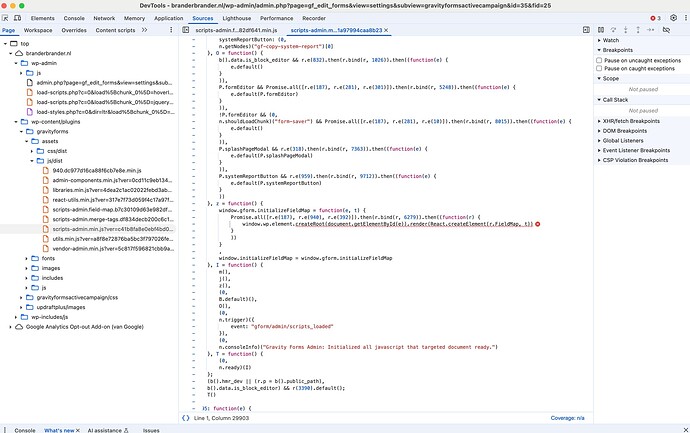This screenshot has width=690, height=433.
Task: Expand the wp-includes/js folder
Action: 16,317
